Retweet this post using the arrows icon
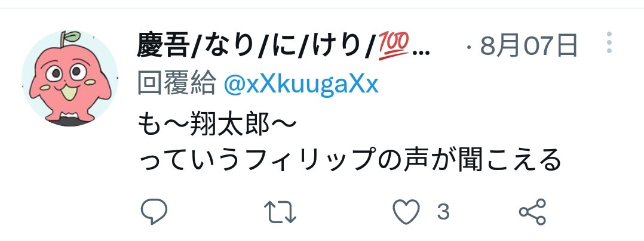Viewport: 644px width, 241px height. [x=280, y=212]
